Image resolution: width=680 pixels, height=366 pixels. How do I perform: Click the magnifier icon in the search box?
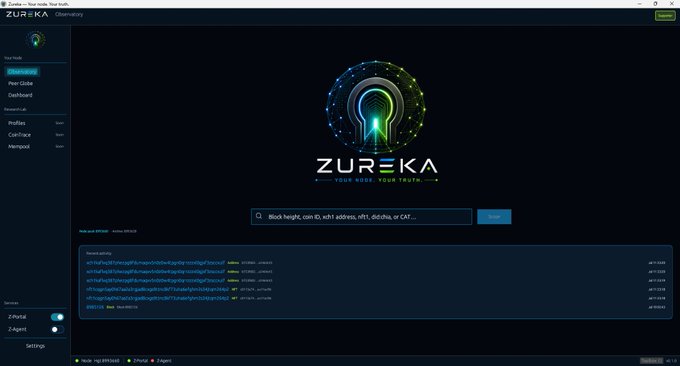(259, 216)
